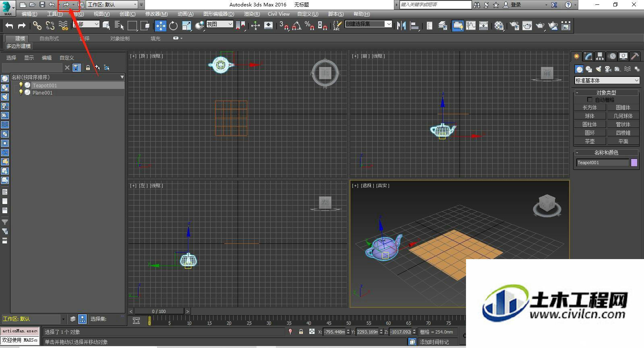
Task: Click the Teapot001 name field
Action: pyautogui.click(x=603, y=163)
